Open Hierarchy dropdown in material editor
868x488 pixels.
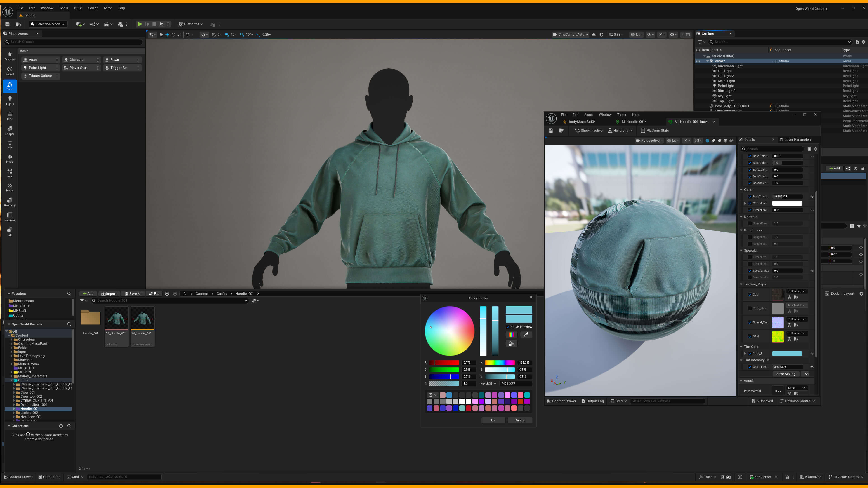coord(620,131)
